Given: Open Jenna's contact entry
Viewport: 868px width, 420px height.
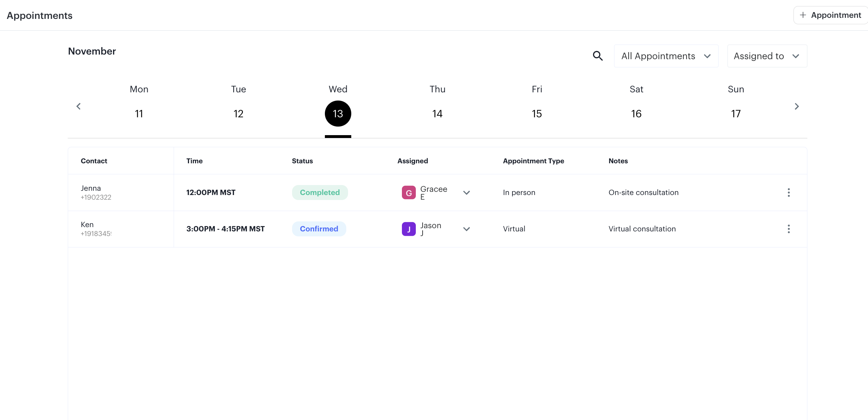Looking at the screenshot, I should click(91, 189).
